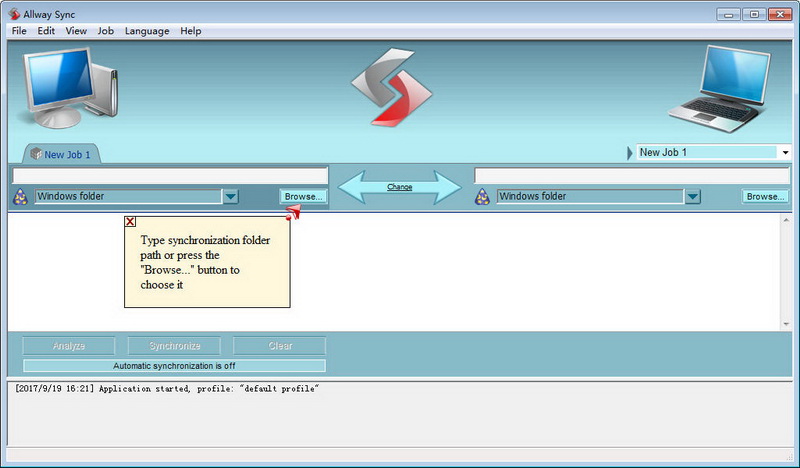Open the Language menu
Image resolution: width=800 pixels, height=468 pixels.
(x=147, y=31)
